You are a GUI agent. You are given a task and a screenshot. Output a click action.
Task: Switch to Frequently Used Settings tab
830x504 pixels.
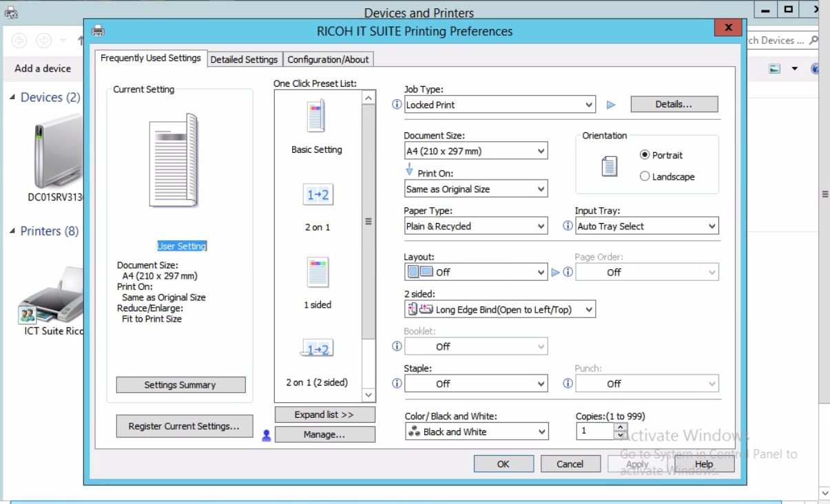[151, 58]
